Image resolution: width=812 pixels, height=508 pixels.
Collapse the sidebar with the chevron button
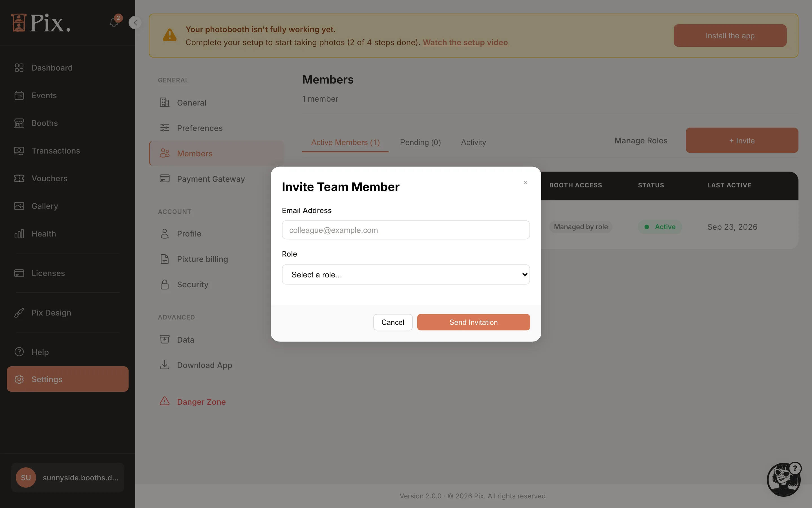point(135,23)
